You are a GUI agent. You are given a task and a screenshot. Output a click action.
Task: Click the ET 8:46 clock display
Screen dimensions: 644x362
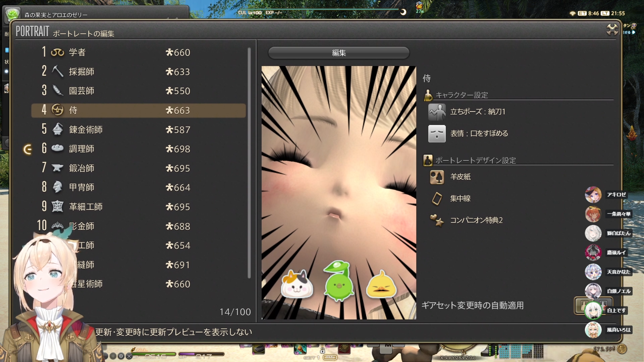pos(589,13)
